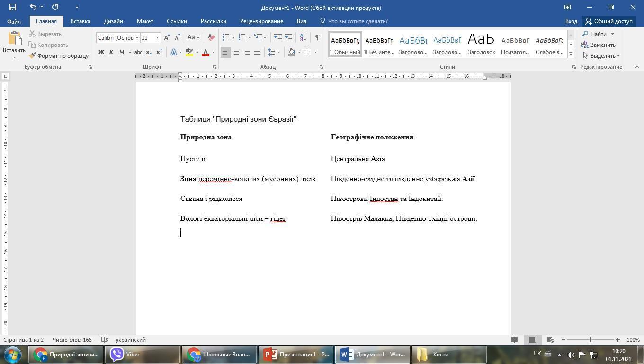Click the Sort paragraphs icon

coord(303,37)
